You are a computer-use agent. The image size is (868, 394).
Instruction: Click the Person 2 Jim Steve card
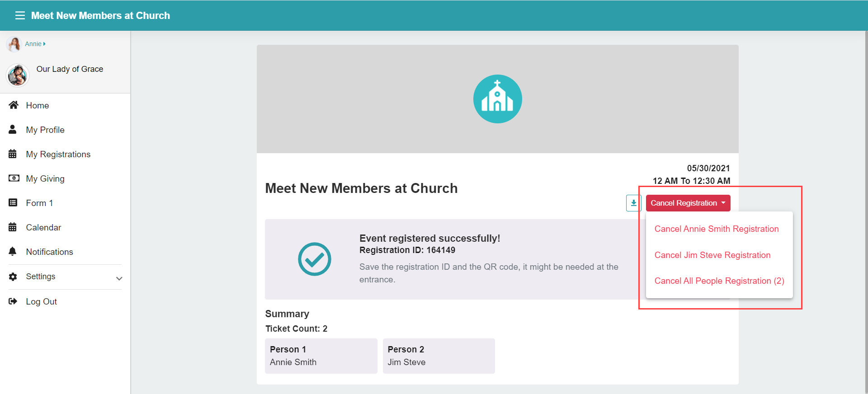click(x=439, y=356)
